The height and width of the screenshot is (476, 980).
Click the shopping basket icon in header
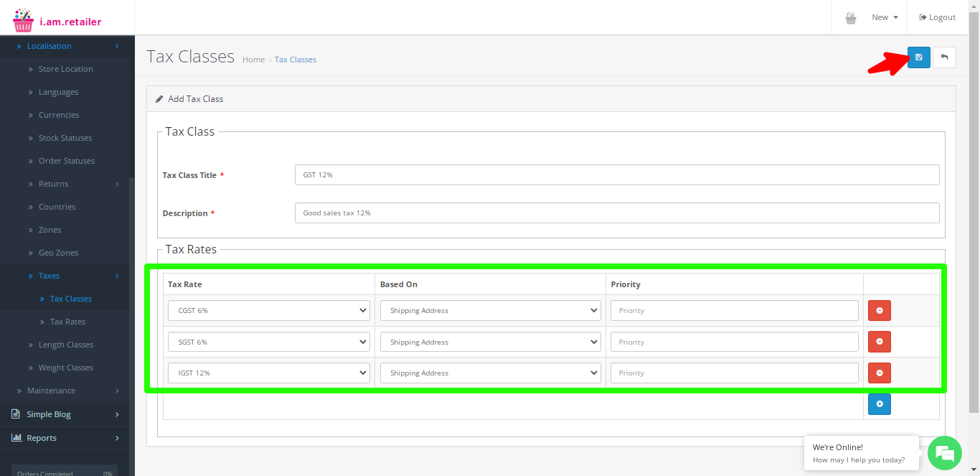click(851, 18)
